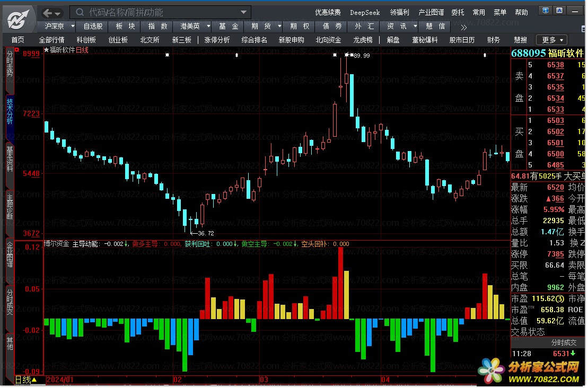Click the application logo icon
588x388 pixels.
[18, 20]
